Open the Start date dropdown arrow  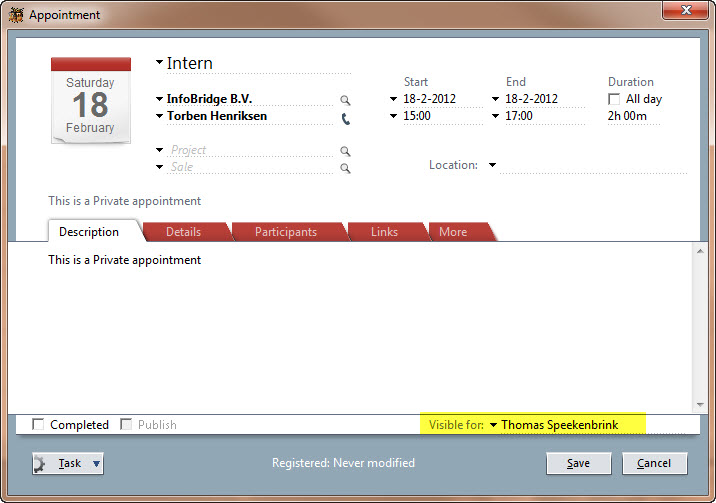pyautogui.click(x=393, y=99)
